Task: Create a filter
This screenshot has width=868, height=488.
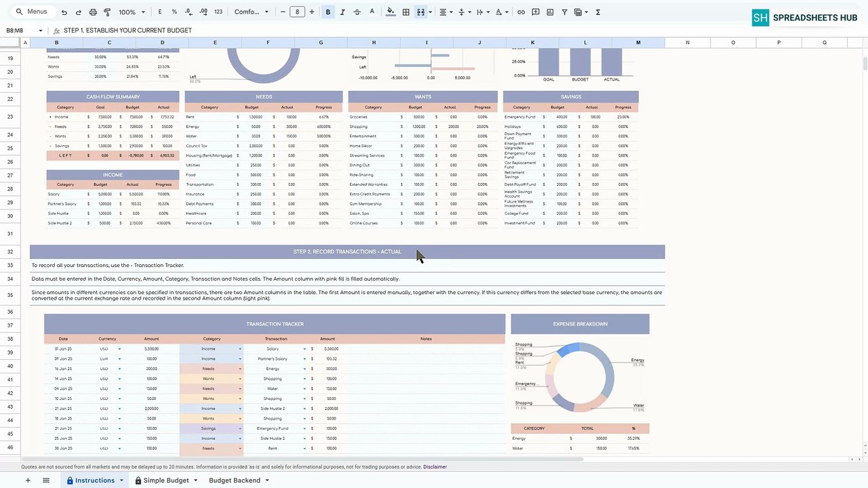Action: [564, 12]
